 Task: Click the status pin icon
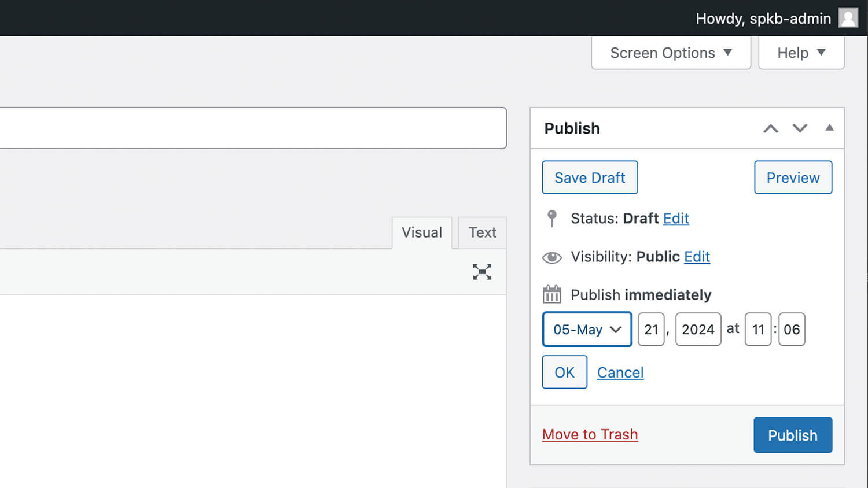click(x=551, y=219)
